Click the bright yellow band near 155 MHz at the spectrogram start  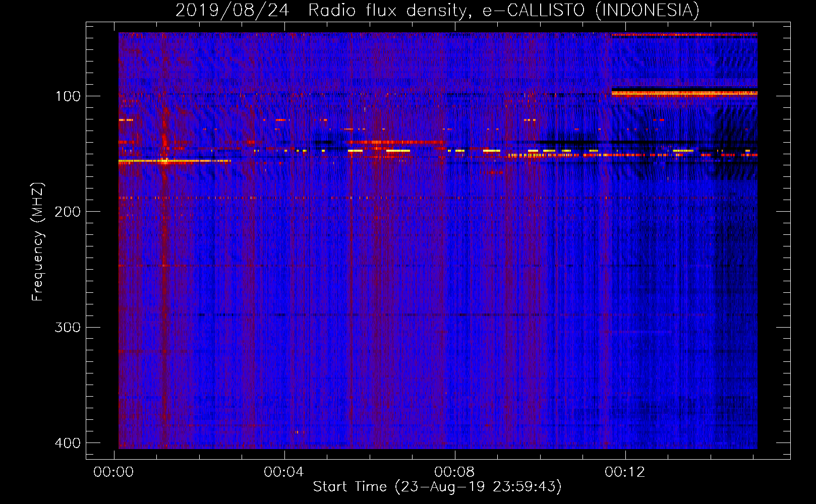point(174,161)
